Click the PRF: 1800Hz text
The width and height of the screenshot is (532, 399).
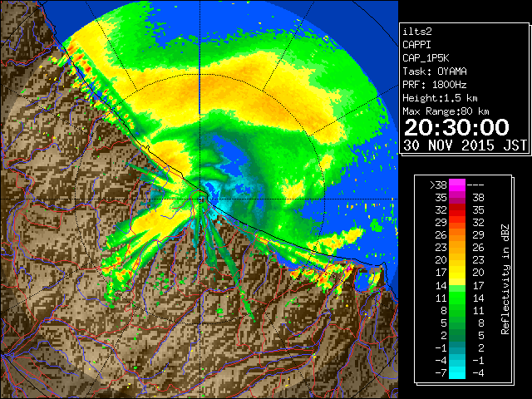point(435,85)
